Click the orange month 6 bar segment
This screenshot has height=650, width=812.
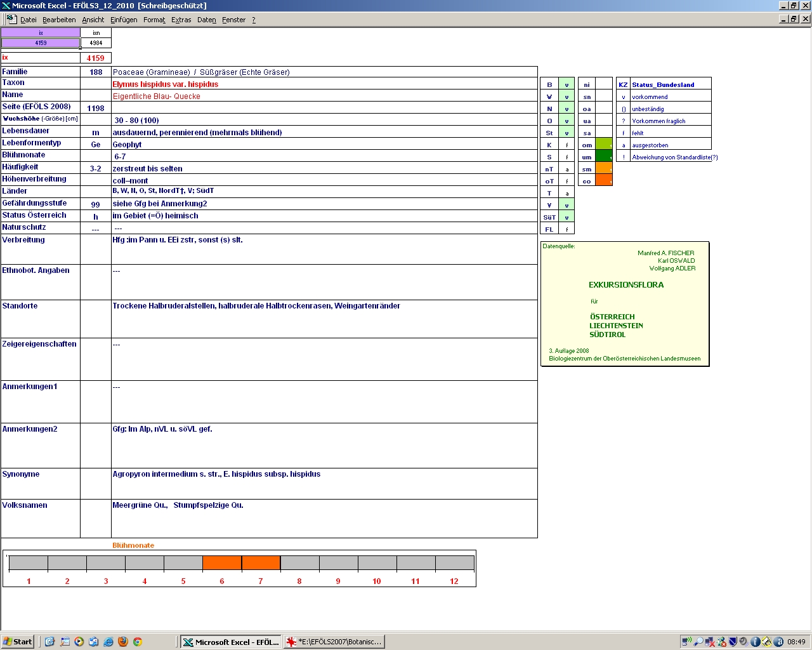[x=222, y=563]
